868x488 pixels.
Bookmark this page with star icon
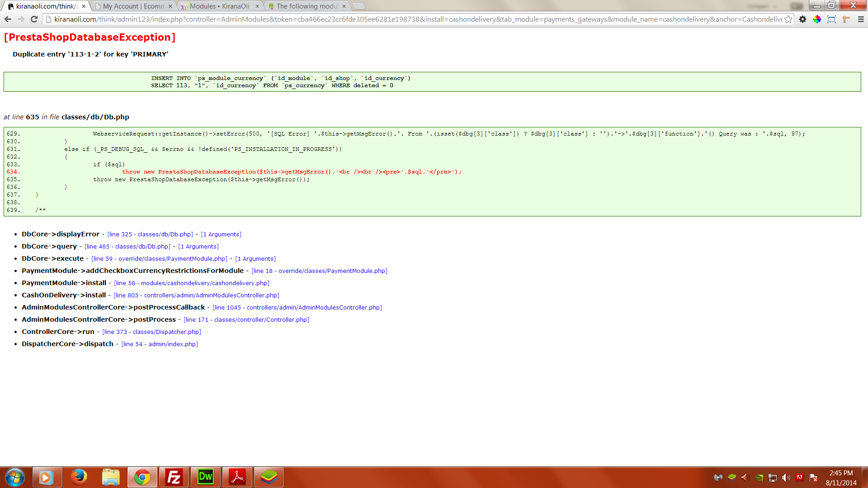tap(788, 19)
